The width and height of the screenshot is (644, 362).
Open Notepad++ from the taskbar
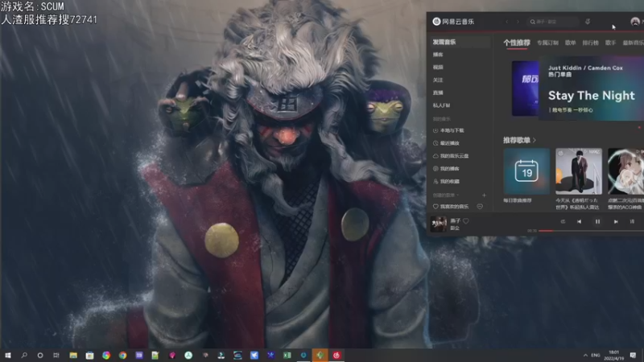155,355
